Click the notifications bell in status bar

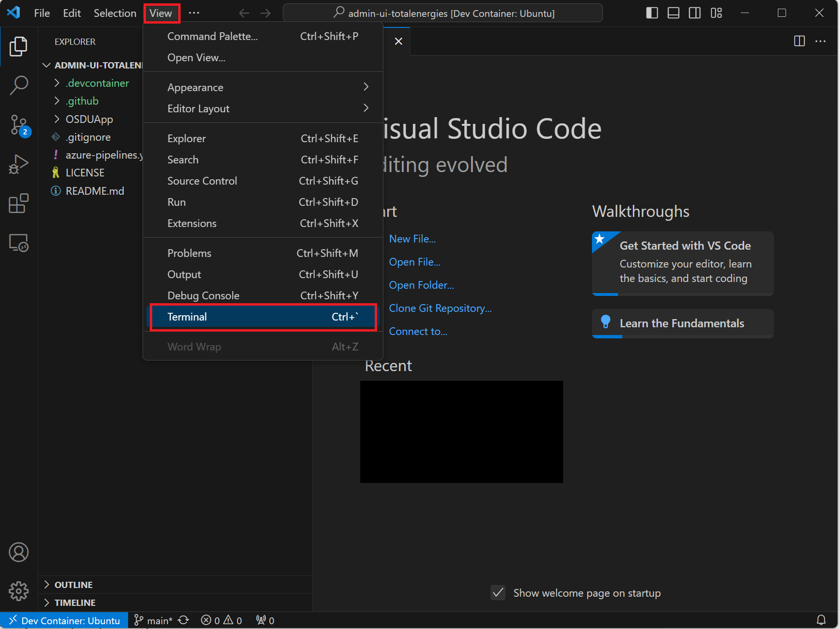pos(822,620)
